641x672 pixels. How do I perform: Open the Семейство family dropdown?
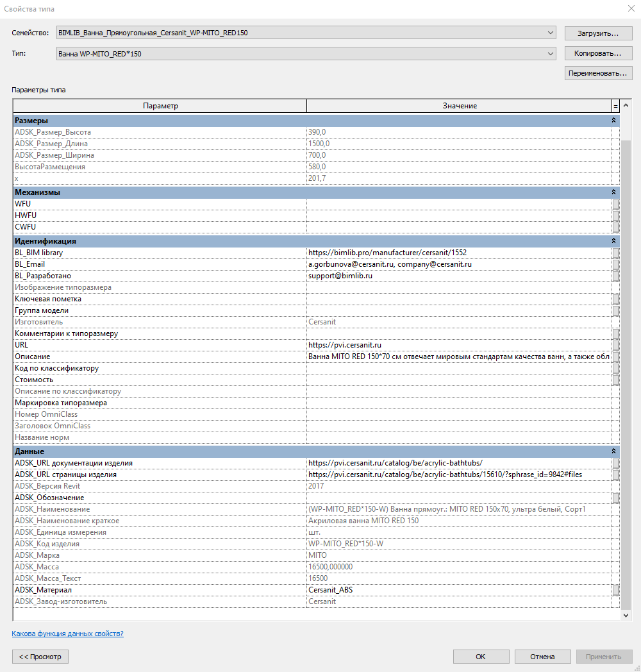[551, 33]
